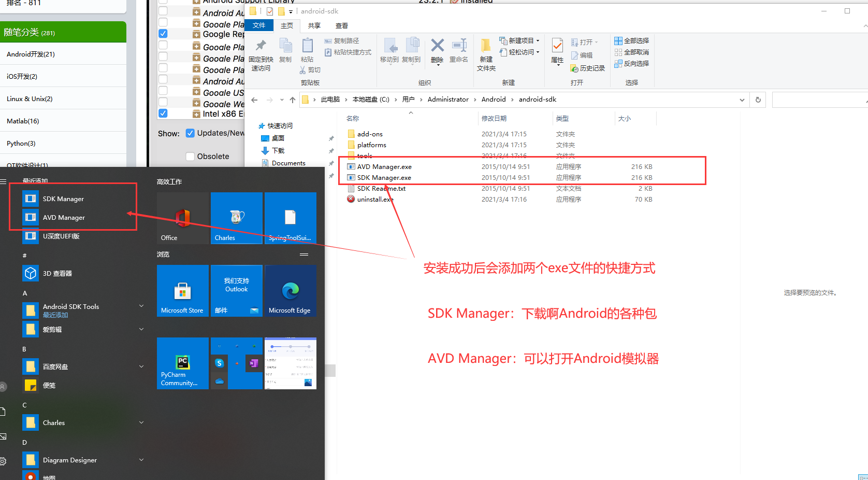This screenshot has height=480, width=868.
Task: Click the Explorer up-directory arrow
Action: point(293,100)
